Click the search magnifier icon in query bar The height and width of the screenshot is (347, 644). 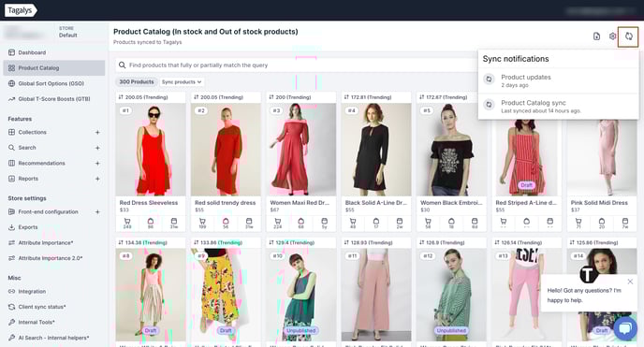pyautogui.click(x=122, y=65)
